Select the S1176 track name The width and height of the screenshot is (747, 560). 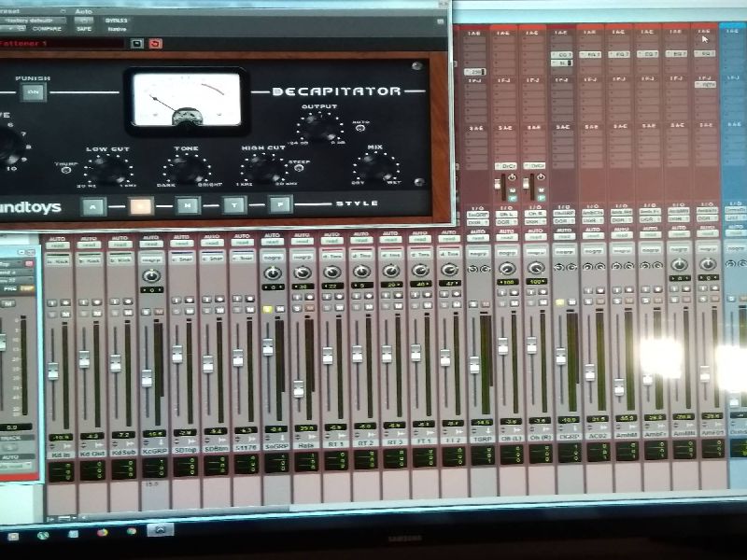pyautogui.click(x=246, y=448)
